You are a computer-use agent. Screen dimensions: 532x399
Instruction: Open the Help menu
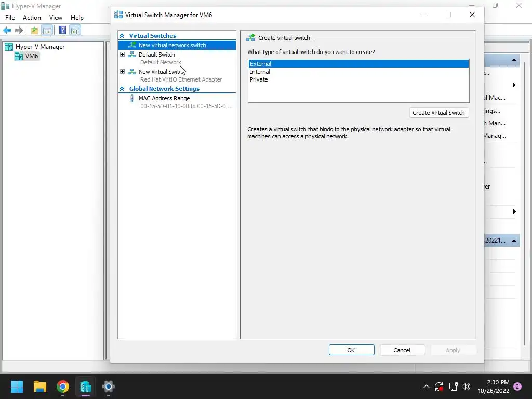click(x=77, y=18)
